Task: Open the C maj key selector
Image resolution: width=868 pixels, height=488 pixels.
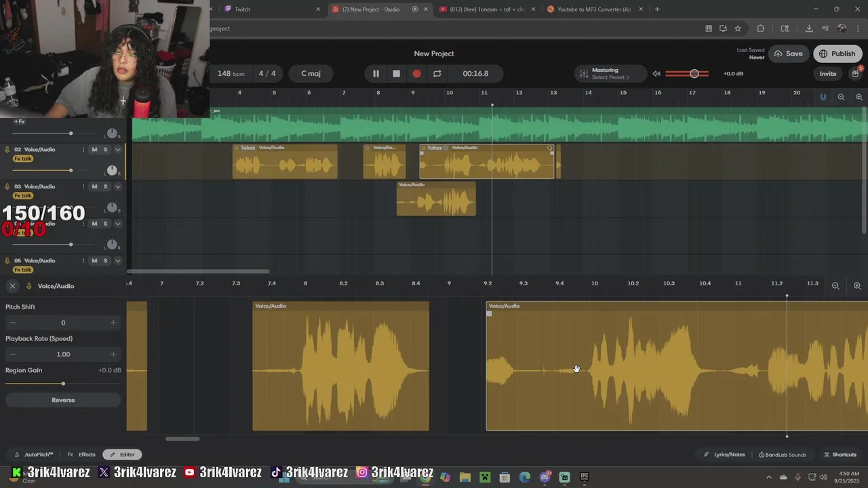Action: click(311, 73)
